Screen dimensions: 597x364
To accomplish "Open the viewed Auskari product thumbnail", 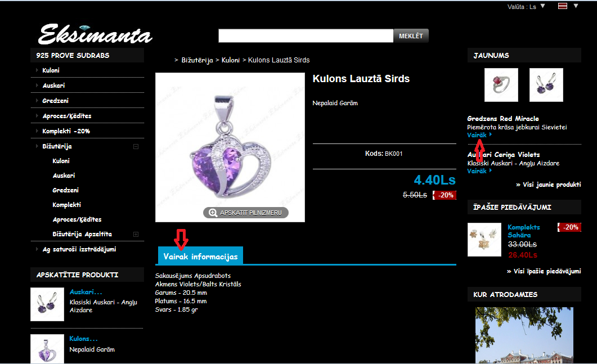I will pyautogui.click(x=47, y=304).
